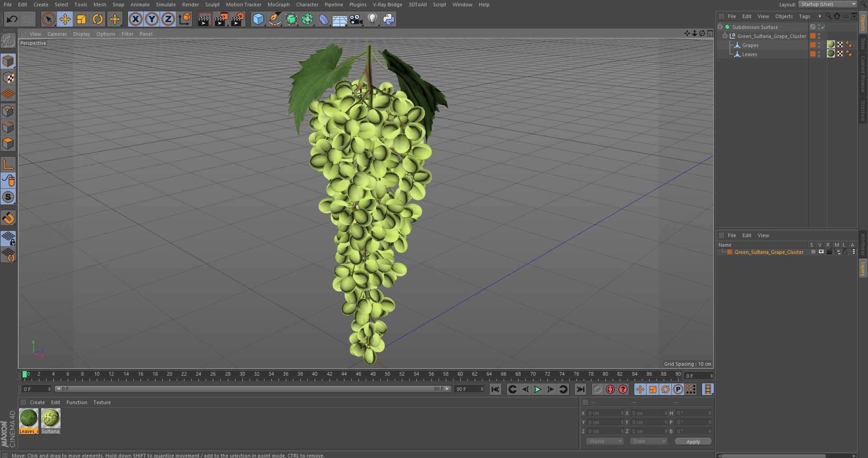868x458 pixels.
Task: Switch to Model mode cube icon
Action: pyautogui.click(x=8, y=61)
